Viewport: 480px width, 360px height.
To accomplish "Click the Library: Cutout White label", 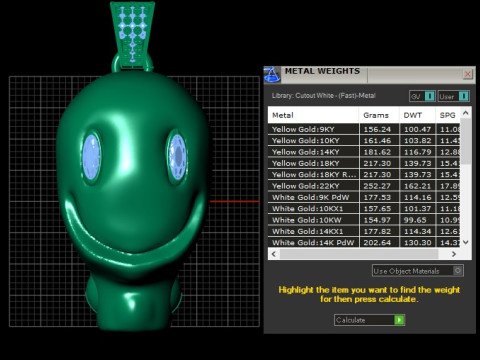I will [x=323, y=96].
